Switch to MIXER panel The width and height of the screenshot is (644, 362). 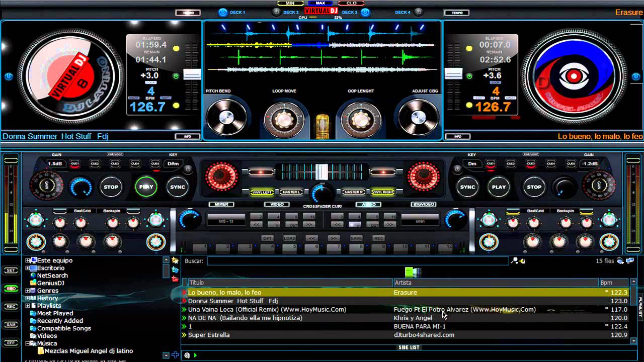[x=221, y=205]
